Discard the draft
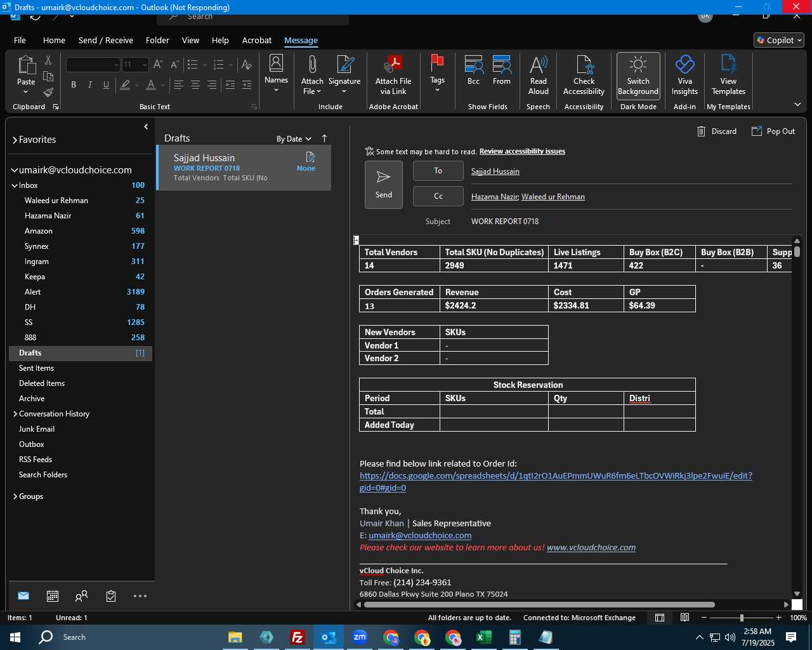812x650 pixels. point(717,131)
